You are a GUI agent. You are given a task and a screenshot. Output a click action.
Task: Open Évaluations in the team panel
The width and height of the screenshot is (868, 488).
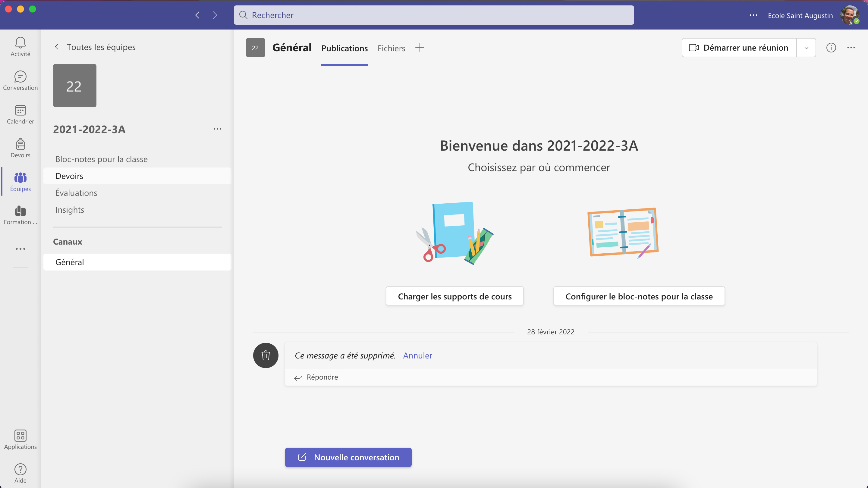click(x=137, y=193)
